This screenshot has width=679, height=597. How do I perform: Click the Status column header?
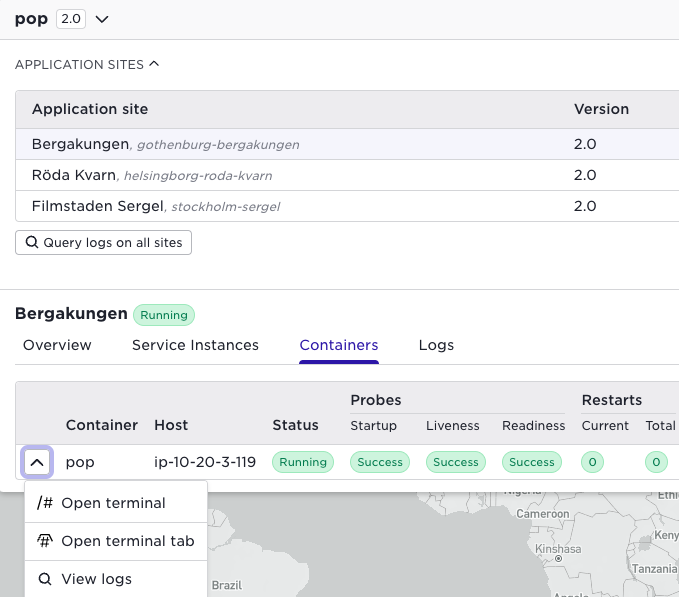tap(295, 425)
